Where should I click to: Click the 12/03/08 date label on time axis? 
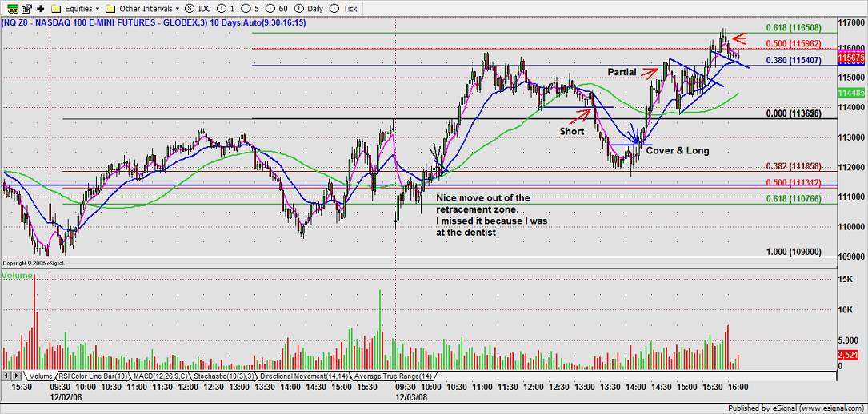[410, 397]
